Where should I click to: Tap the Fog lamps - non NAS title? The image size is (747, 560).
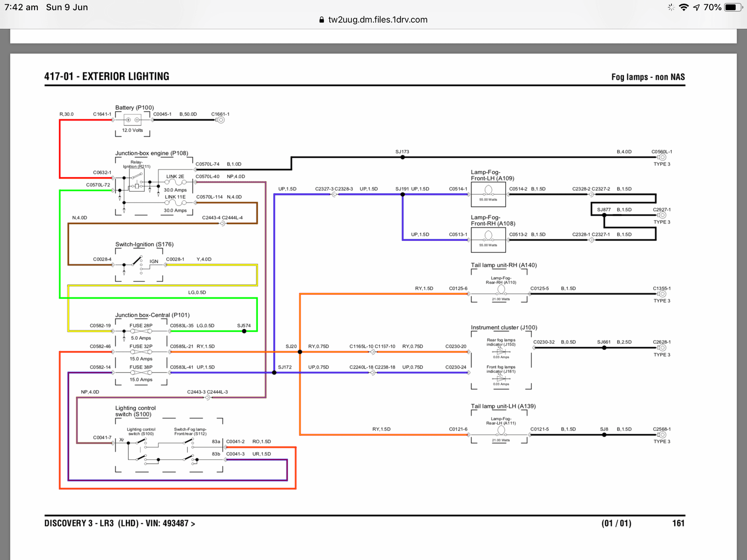648,77
